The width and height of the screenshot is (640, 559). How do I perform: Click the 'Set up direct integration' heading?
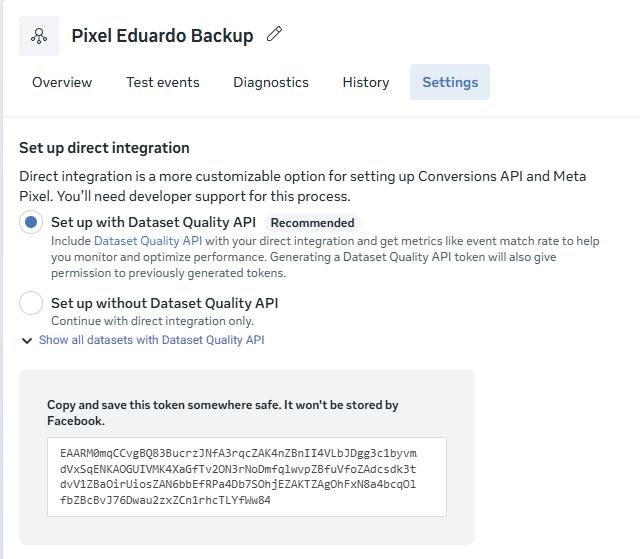point(104,148)
